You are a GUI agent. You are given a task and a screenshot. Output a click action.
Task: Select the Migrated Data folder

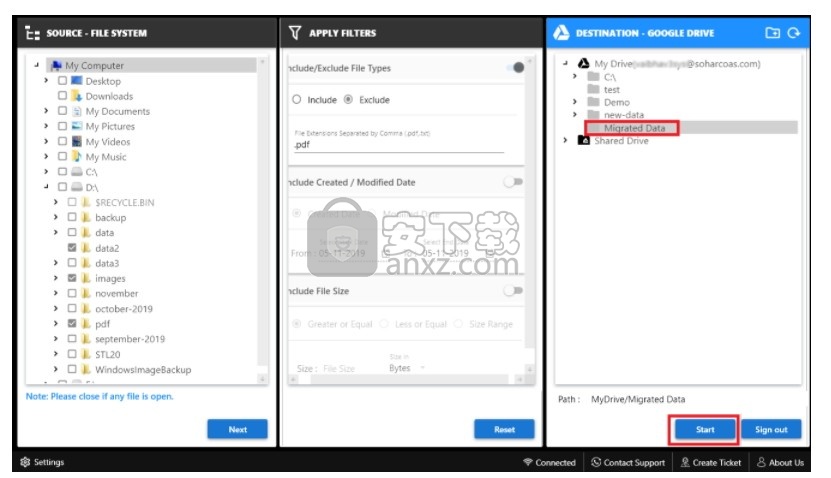point(634,128)
